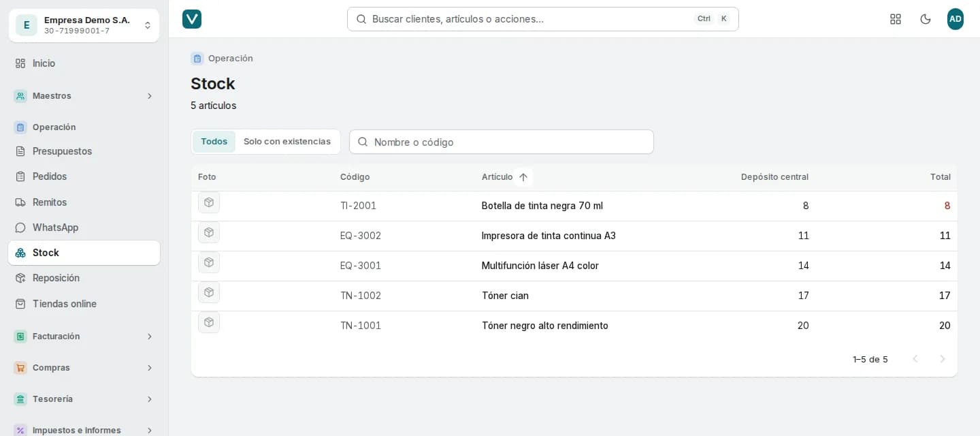Click code TI-2001
The width and height of the screenshot is (980, 436).
pyautogui.click(x=358, y=206)
